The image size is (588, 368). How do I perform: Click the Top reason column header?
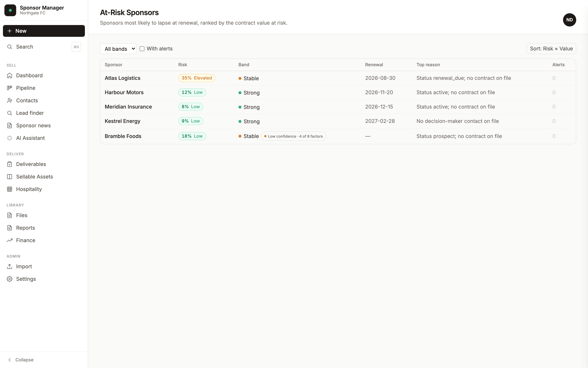tap(428, 65)
